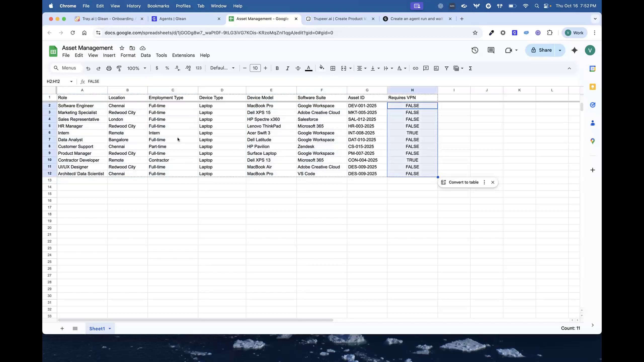Open the Sheet1 tab dropdown menu
This screenshot has height=362, width=644.
click(110, 328)
